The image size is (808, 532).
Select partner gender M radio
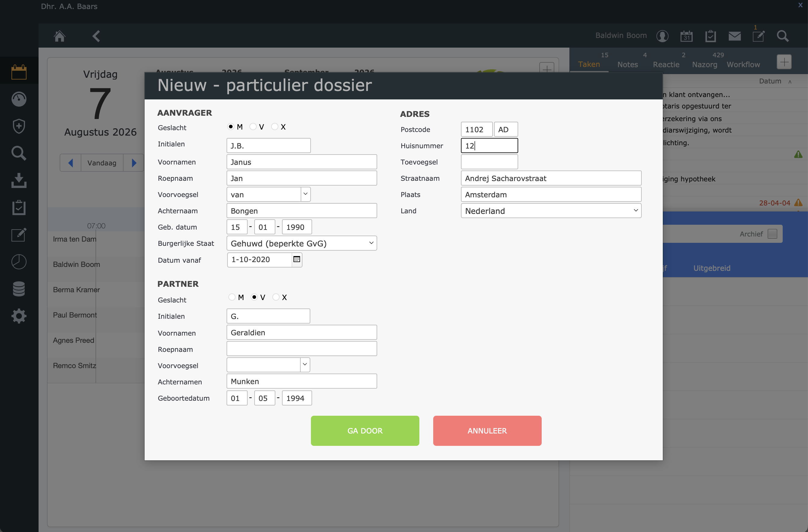tap(232, 297)
